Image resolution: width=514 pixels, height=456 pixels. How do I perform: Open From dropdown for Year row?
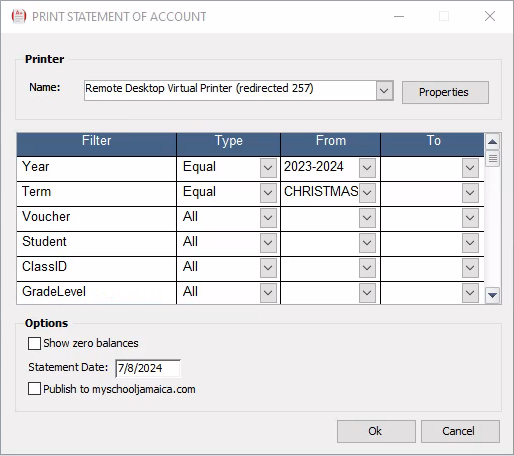(x=367, y=168)
